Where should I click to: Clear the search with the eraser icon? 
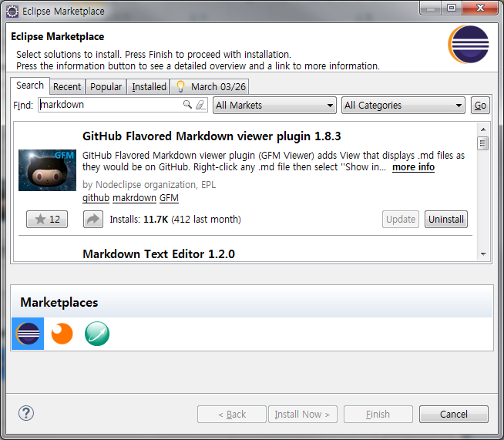200,105
